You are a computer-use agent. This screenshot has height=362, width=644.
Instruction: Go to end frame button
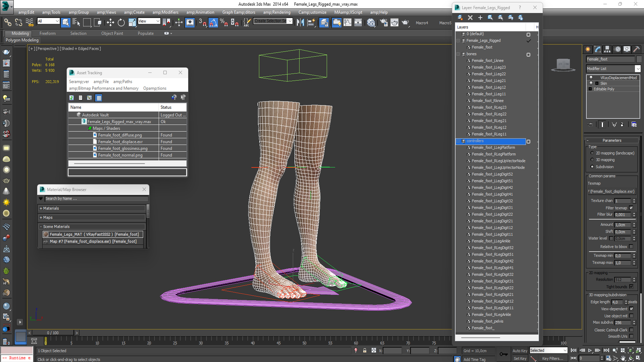pos(606,350)
